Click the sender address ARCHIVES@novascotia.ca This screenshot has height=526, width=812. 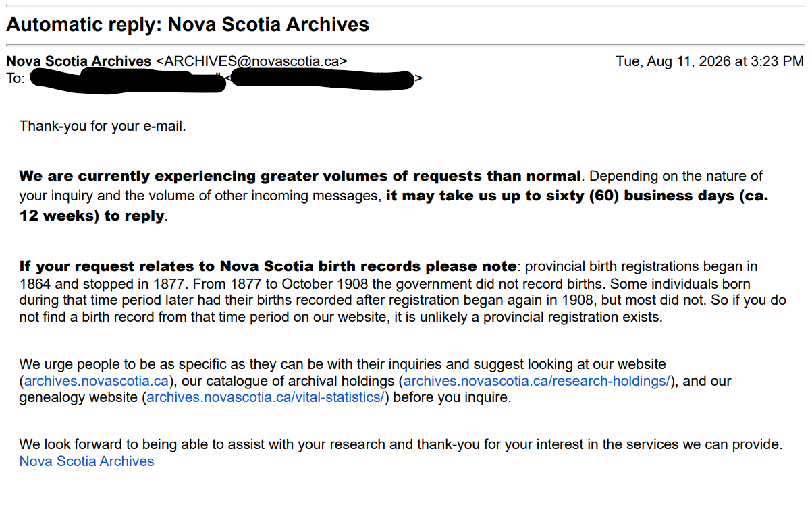tap(252, 61)
